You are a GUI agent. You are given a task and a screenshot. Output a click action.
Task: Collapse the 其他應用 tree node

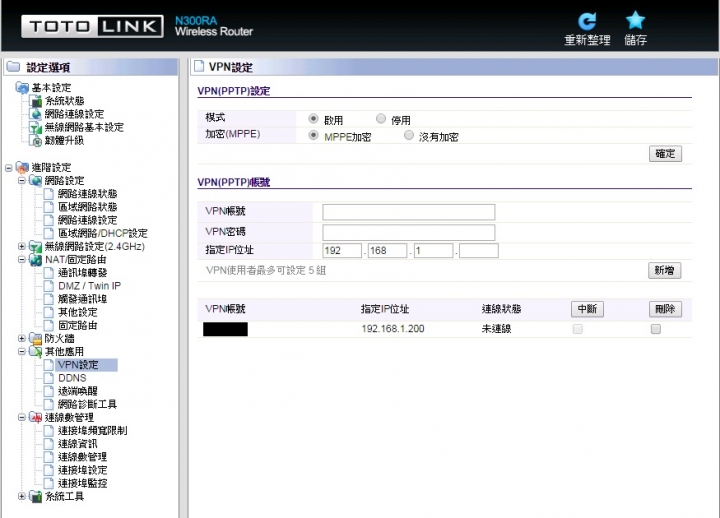point(22,352)
